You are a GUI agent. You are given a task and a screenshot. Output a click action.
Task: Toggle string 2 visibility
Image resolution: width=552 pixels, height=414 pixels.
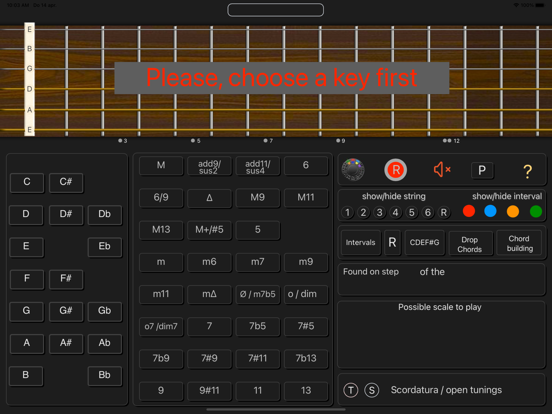[363, 212]
